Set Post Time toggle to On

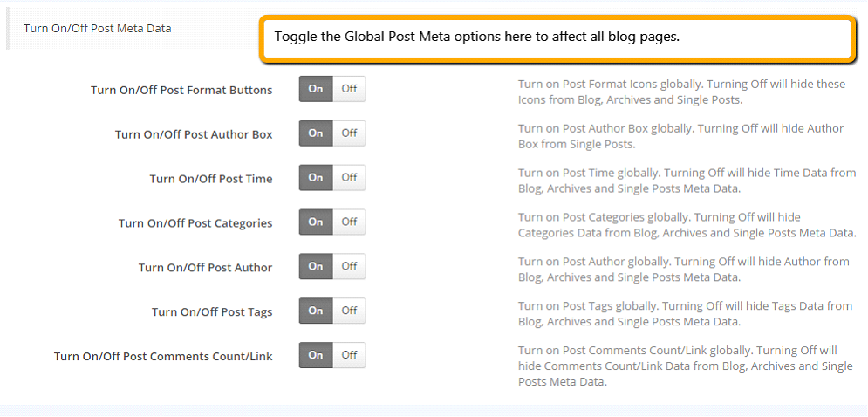316,178
